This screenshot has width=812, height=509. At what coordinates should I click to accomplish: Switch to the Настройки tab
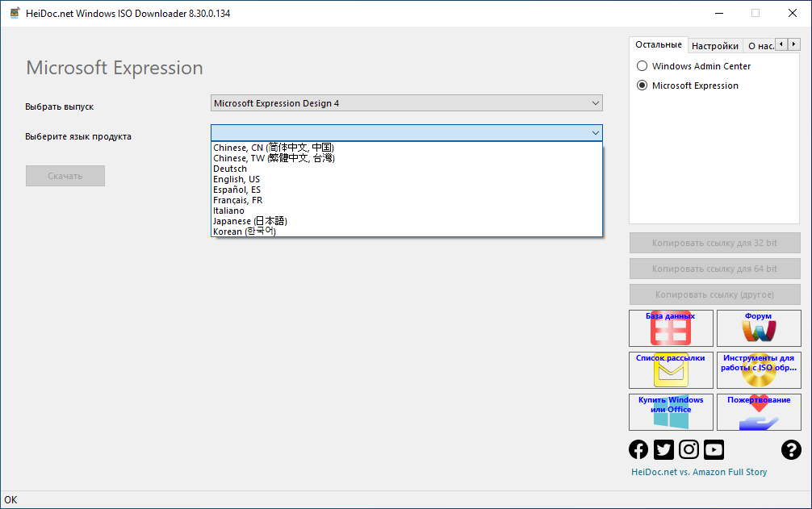point(715,46)
